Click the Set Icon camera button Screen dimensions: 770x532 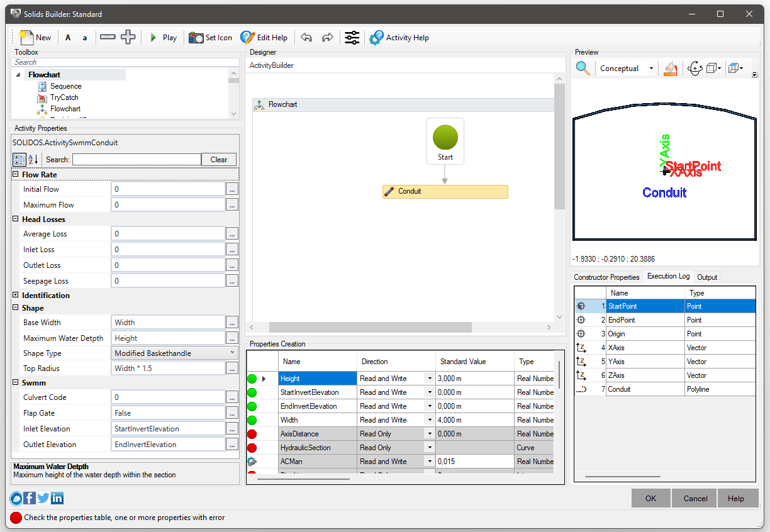pyautogui.click(x=211, y=38)
